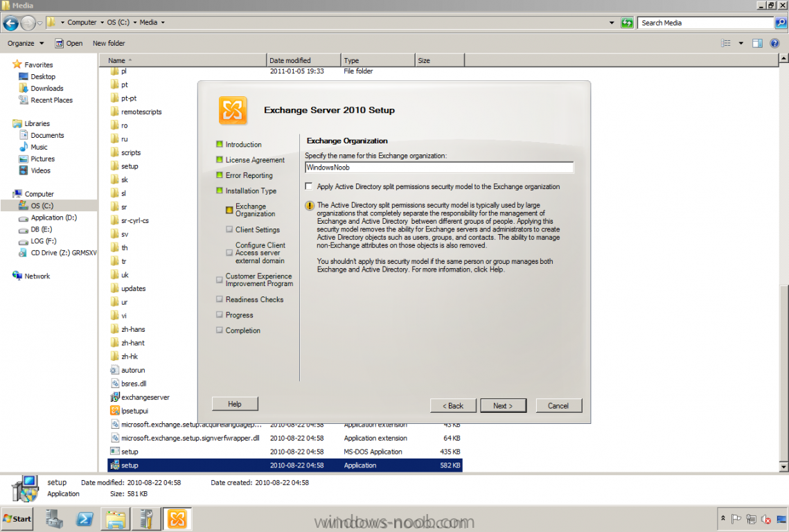Viewport: 789px width, 532px height.
Task: Click Open in the Explorer toolbar
Action: tap(69, 43)
